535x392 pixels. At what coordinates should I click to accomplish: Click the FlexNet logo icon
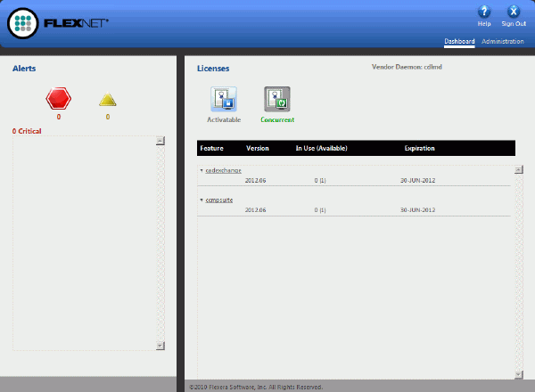[23, 23]
